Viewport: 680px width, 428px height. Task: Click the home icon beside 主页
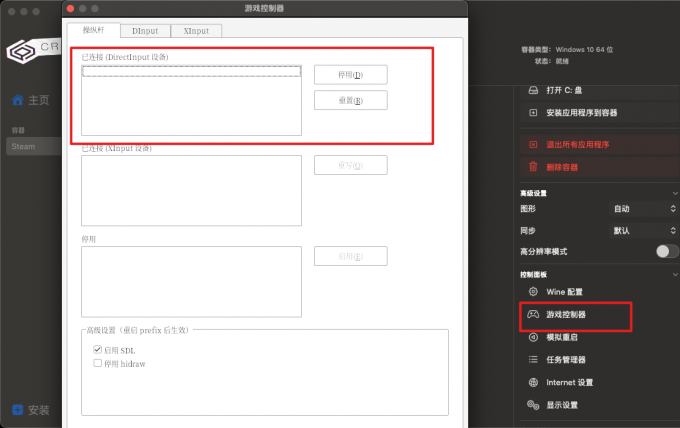[18, 100]
